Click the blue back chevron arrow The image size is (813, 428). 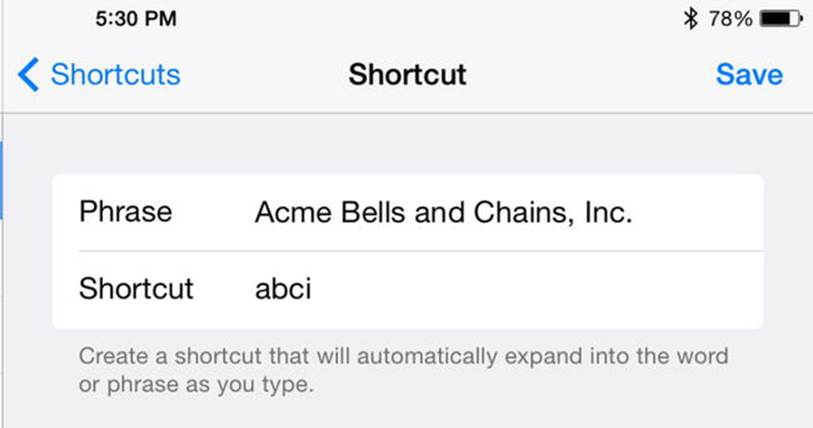(28, 75)
